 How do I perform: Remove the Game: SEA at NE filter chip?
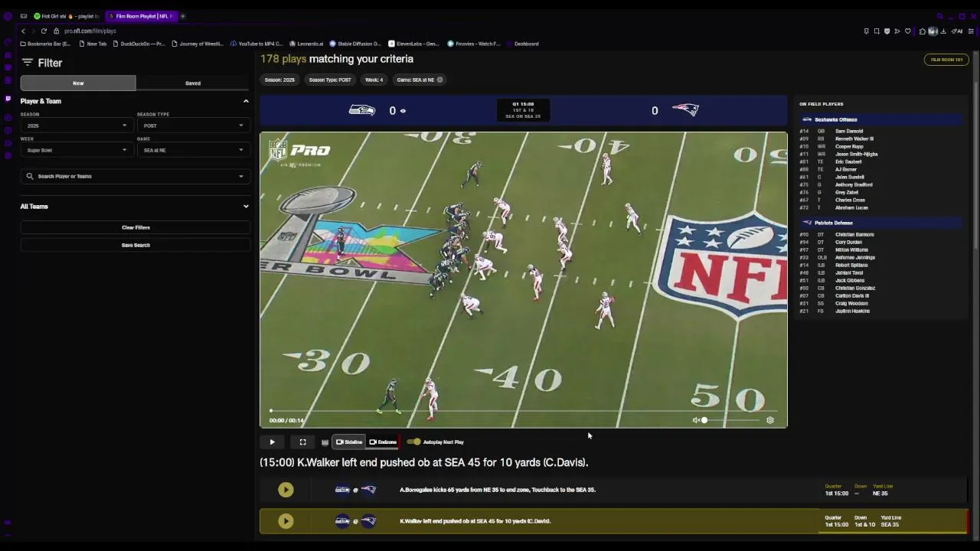click(x=439, y=80)
